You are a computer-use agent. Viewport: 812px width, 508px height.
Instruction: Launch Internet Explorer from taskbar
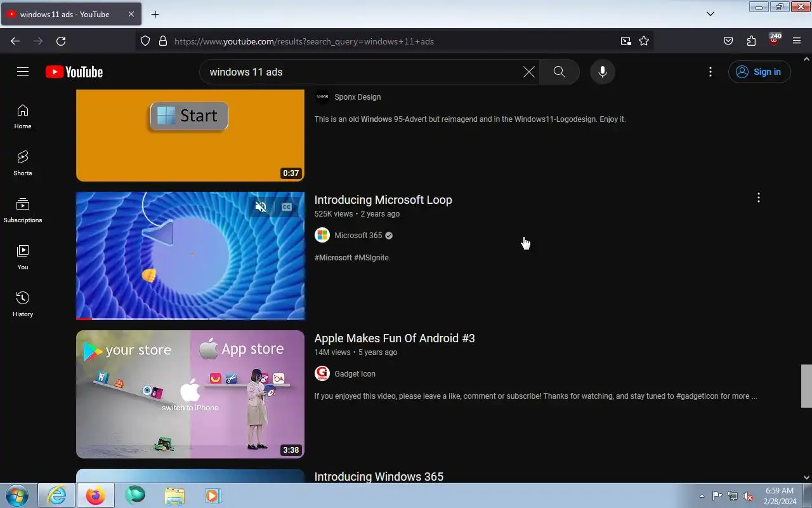(56, 495)
